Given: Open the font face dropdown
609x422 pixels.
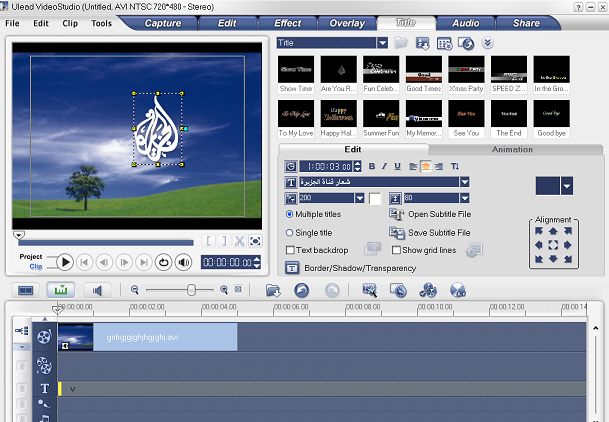Looking at the screenshot, I should click(x=465, y=182).
